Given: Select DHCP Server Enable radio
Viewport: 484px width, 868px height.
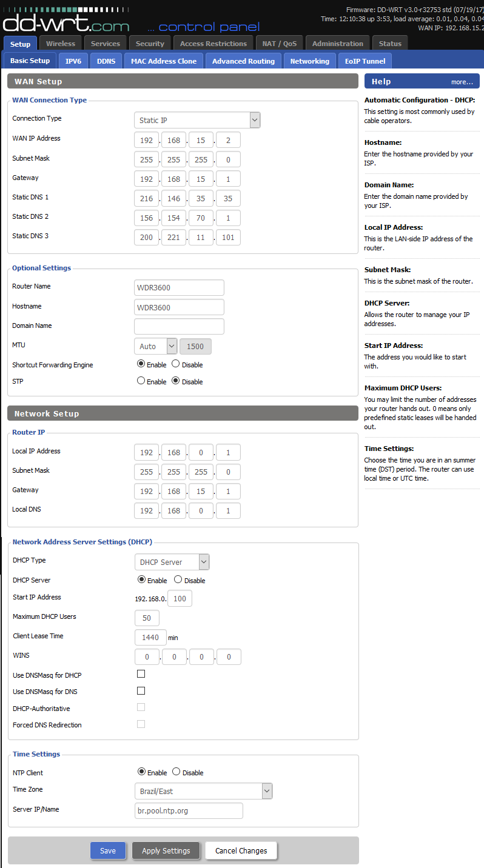Looking at the screenshot, I should pos(142,579).
